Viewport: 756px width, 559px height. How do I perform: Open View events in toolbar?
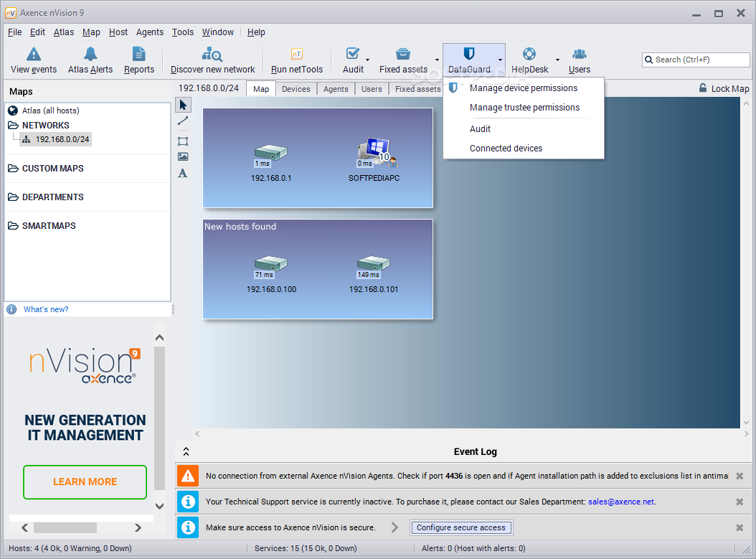coord(34,60)
